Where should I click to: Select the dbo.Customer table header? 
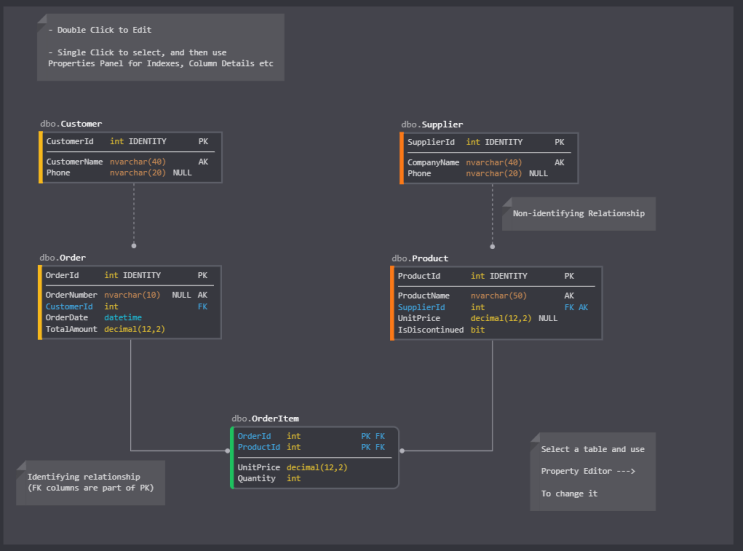pyautogui.click(x=71, y=124)
